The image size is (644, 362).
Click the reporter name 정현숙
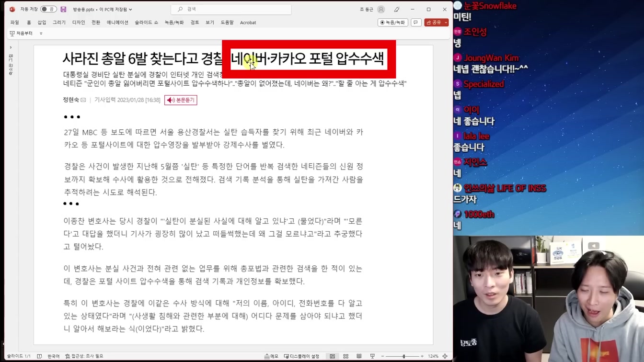(x=71, y=100)
